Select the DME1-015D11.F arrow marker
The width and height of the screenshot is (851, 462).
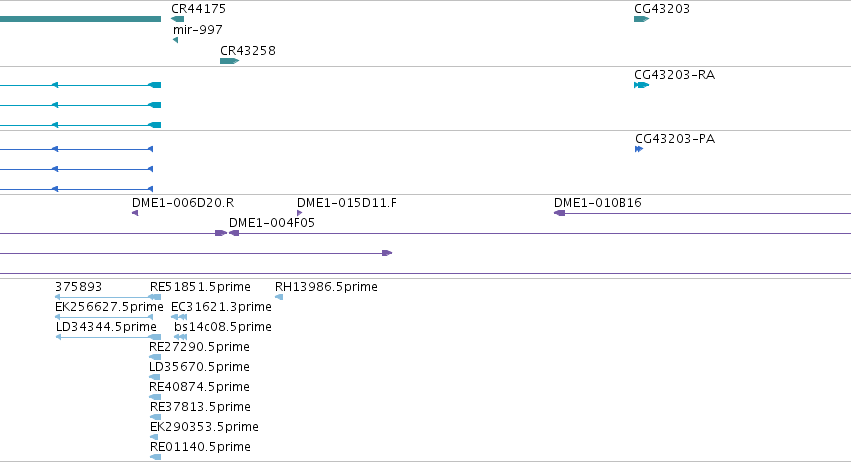point(300,213)
